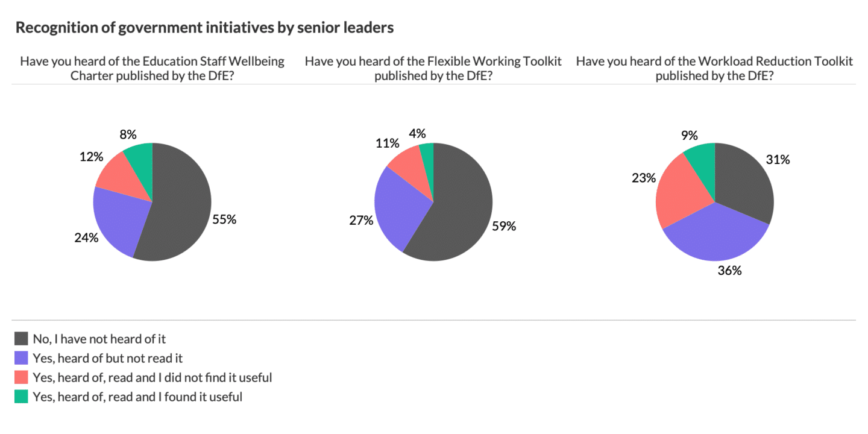The height and width of the screenshot is (434, 868).
Task: Click the dark grey 'No, I have not heard of it' legend swatch
Action: (x=21, y=339)
